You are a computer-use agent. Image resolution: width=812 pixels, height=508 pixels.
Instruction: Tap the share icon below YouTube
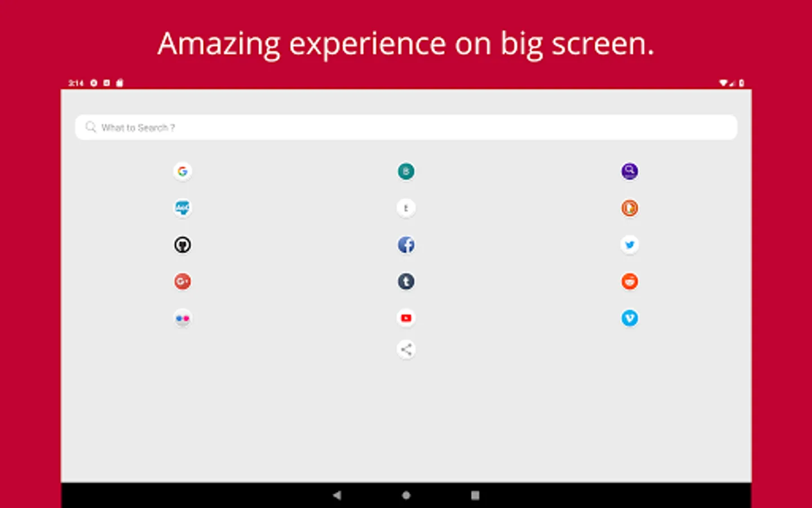click(x=406, y=349)
